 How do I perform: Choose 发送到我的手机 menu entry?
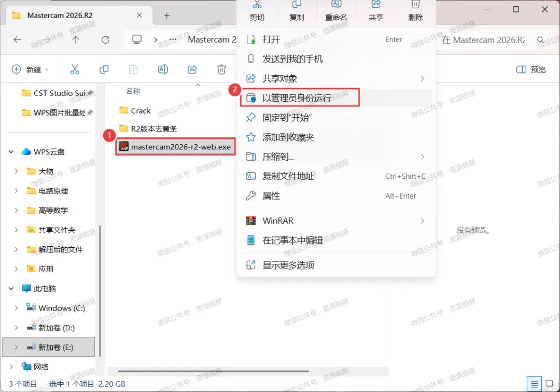336,59
